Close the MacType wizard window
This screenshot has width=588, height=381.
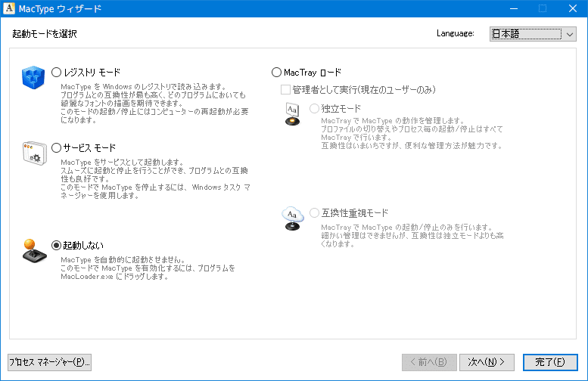[x=572, y=8]
